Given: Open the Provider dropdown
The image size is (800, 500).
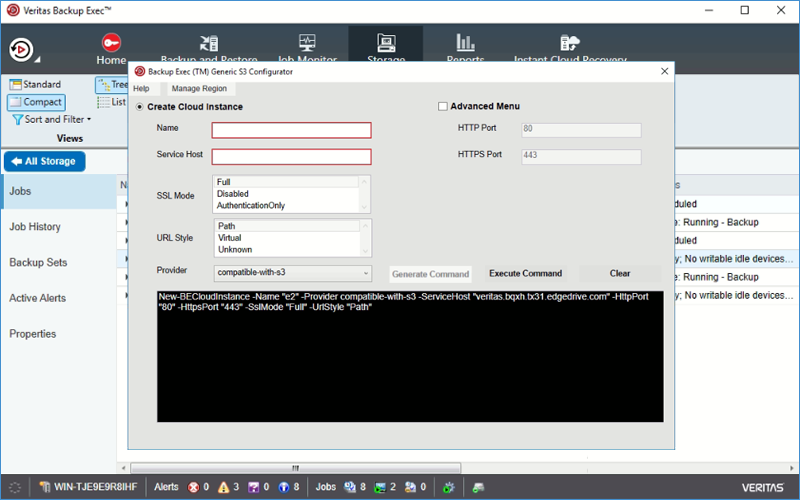Looking at the screenshot, I should (x=292, y=273).
